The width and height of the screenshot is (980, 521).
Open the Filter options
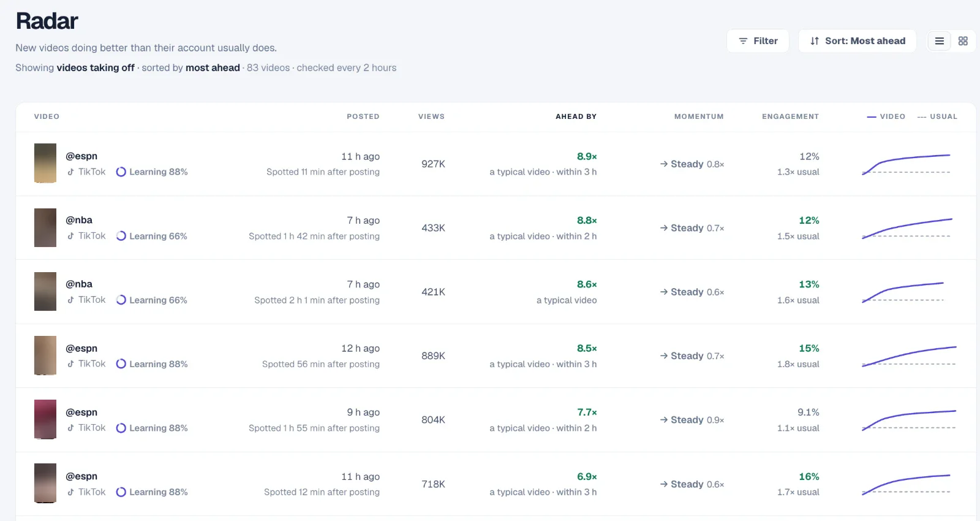coord(758,41)
